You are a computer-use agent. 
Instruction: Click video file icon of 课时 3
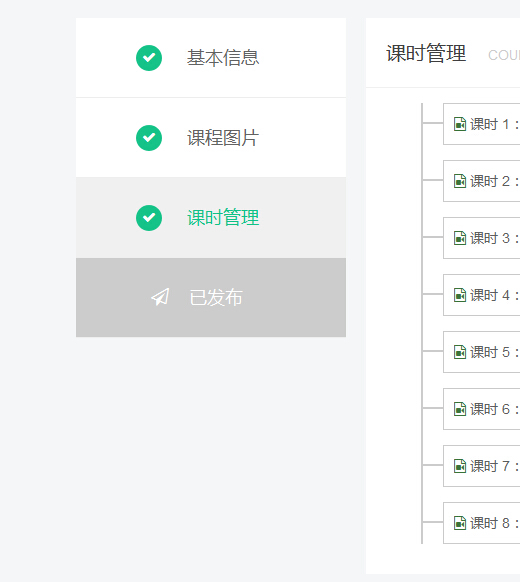pos(460,238)
